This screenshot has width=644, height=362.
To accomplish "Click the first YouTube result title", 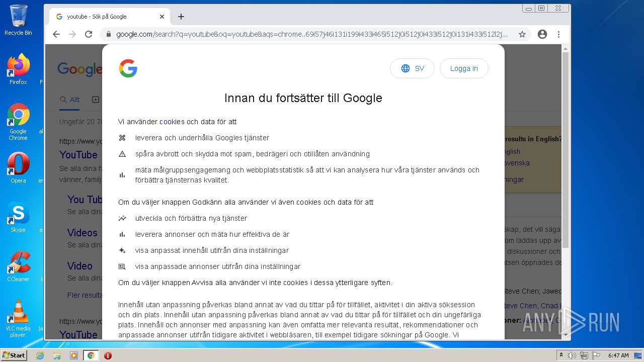I will coord(78,155).
